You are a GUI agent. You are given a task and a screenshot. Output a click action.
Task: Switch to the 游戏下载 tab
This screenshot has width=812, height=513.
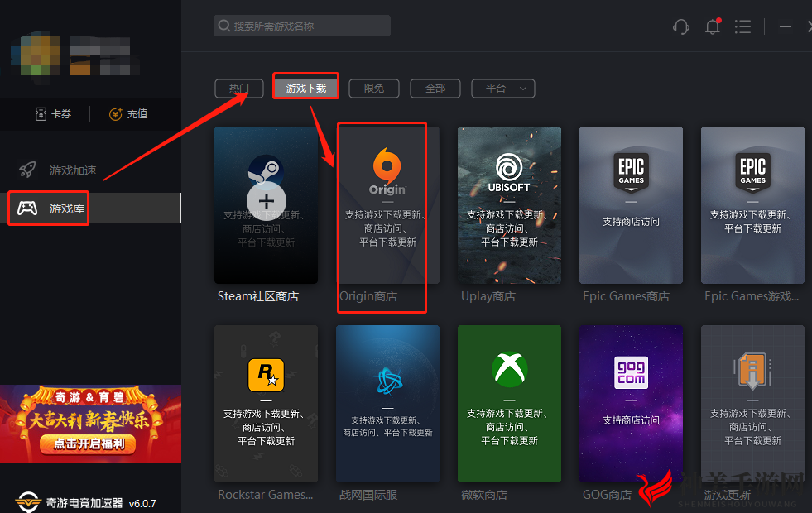tap(306, 89)
